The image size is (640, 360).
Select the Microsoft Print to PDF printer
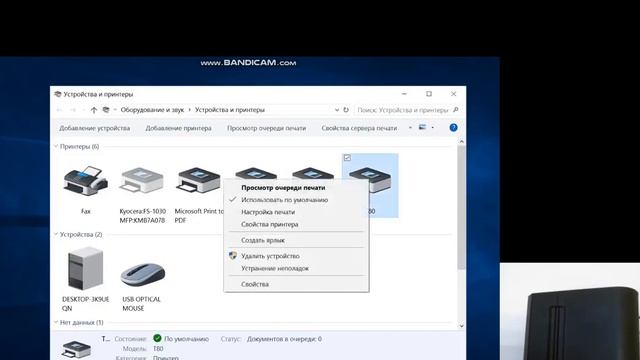pyautogui.click(x=199, y=181)
